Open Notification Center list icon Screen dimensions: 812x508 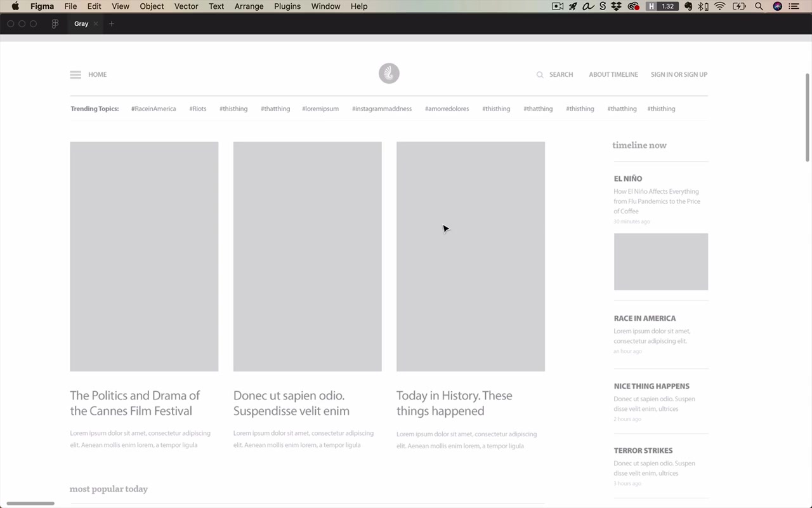coord(794,6)
